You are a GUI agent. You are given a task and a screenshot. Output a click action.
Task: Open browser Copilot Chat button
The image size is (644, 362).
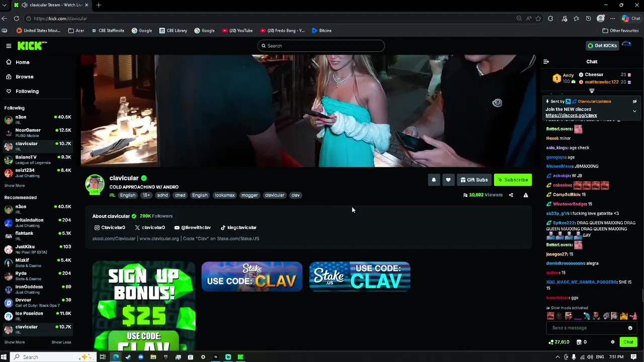point(631,19)
